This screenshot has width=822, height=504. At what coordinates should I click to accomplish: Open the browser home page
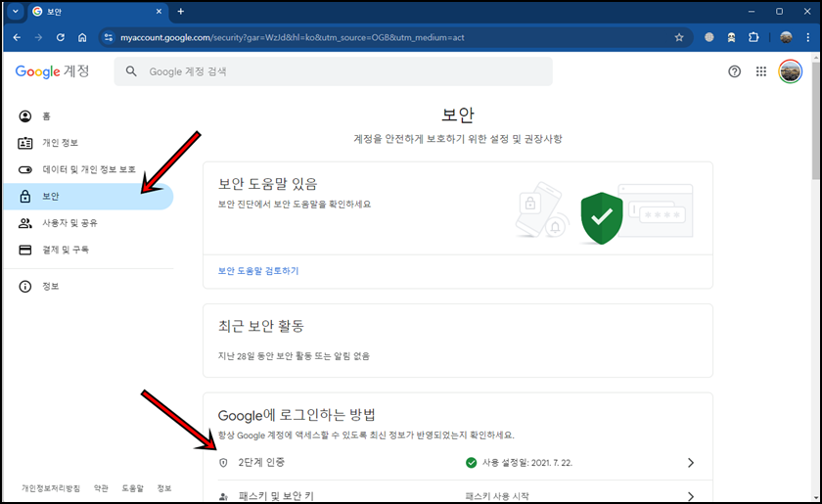[82, 38]
